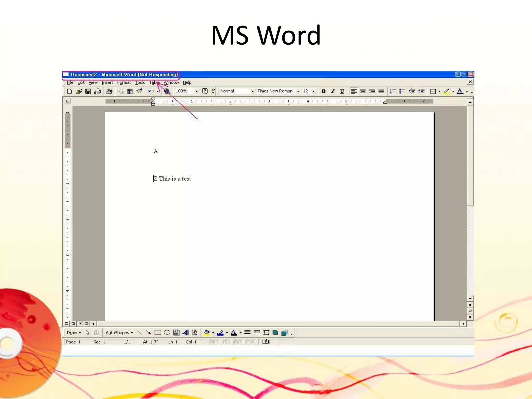Toggle OVR overtype mode in status bar
532x399 pixels.
tap(250, 342)
